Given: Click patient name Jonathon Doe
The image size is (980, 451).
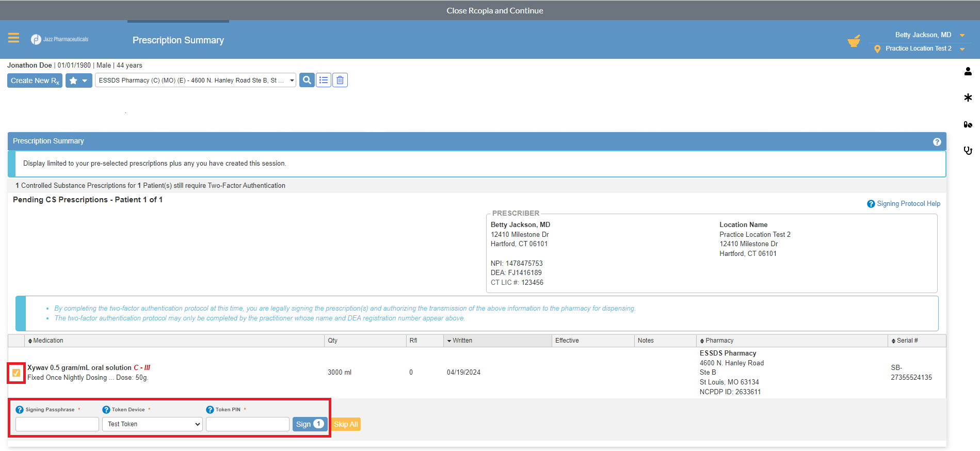Looking at the screenshot, I should point(29,66).
